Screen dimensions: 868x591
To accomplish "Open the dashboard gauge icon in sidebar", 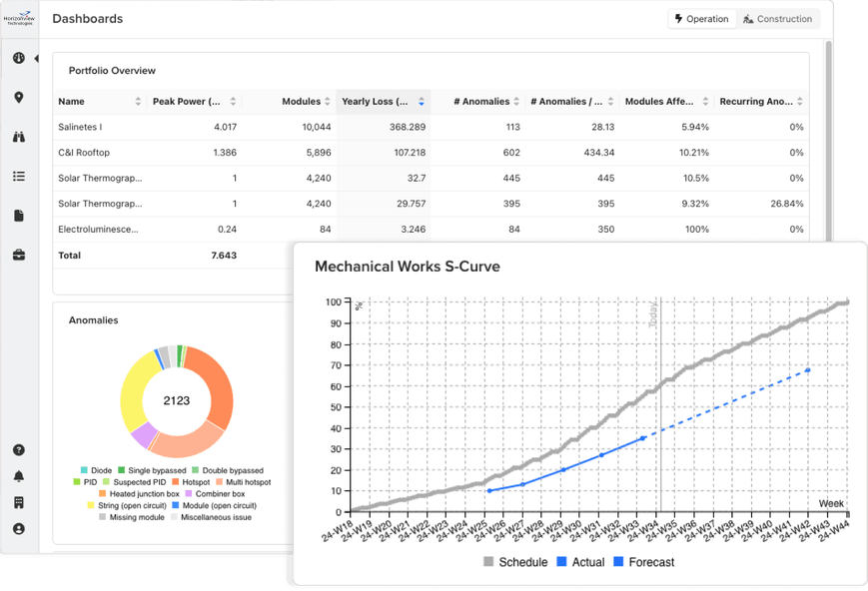I will pos(19,58).
